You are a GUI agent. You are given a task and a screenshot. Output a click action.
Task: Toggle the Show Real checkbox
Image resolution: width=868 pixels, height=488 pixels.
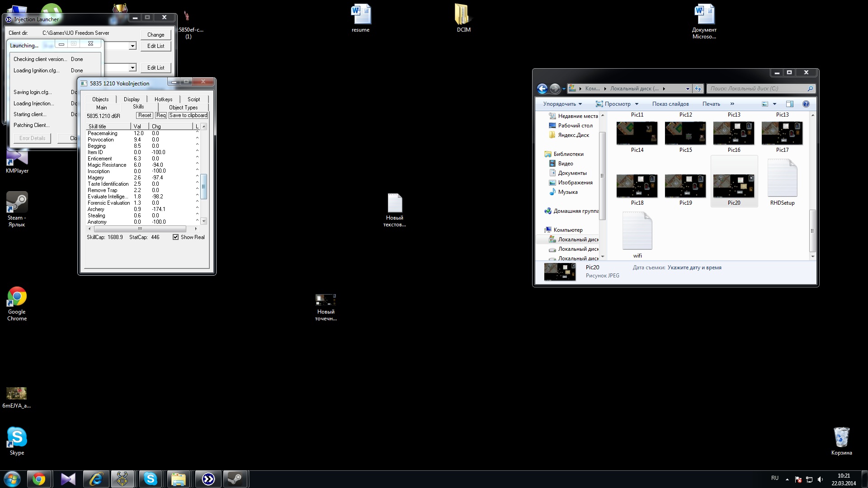click(175, 237)
